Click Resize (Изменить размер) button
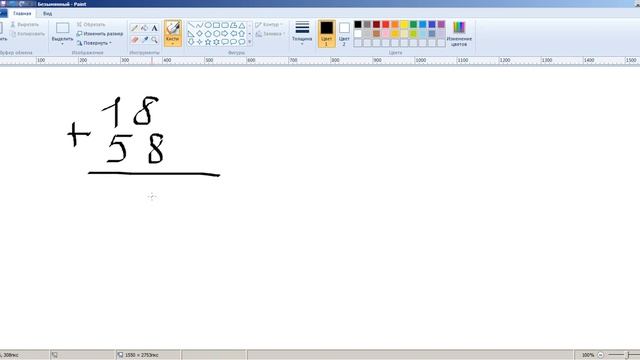The height and width of the screenshot is (360, 640). tap(100, 34)
